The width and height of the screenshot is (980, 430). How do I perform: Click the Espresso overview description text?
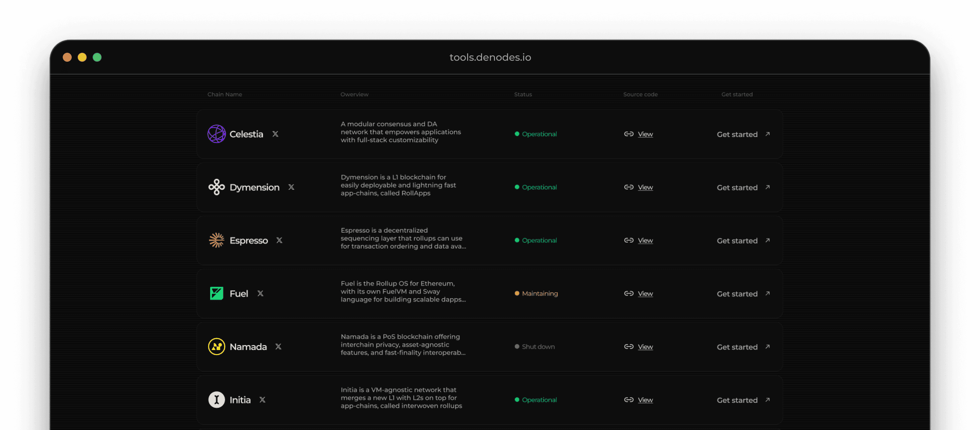coord(403,238)
